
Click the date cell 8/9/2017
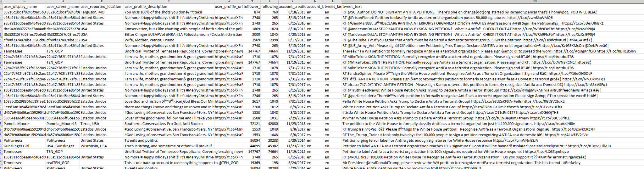pos(292,107)
